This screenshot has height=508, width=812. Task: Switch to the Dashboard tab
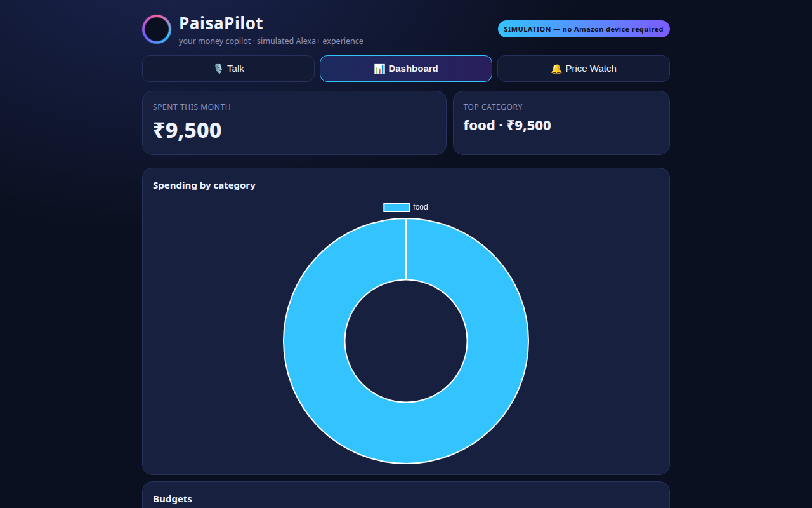406,69
